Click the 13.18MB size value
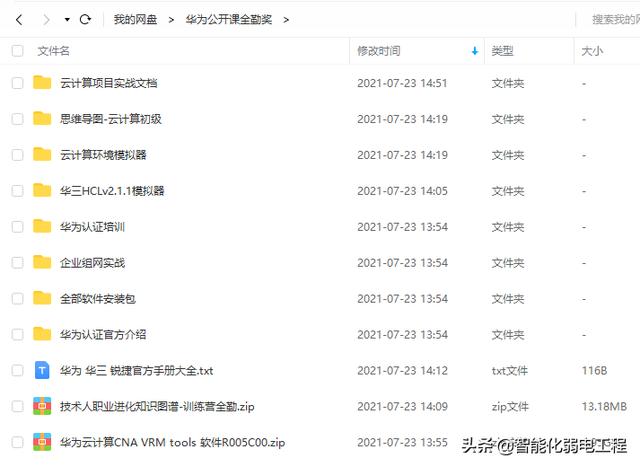The image size is (640, 467). [604, 407]
